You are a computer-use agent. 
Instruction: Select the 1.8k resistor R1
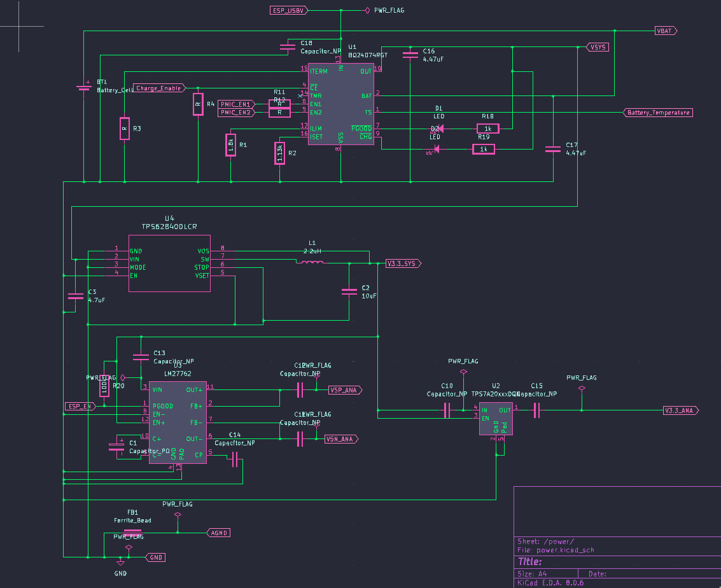231,145
